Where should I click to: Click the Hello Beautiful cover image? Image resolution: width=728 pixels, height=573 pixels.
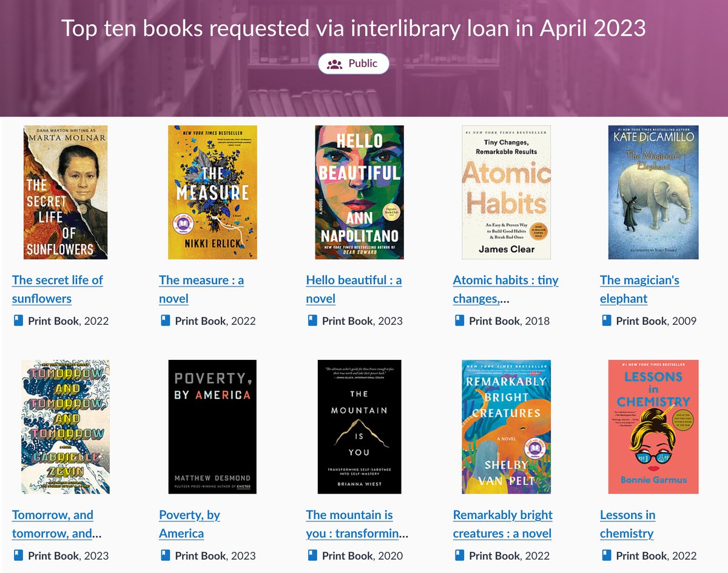(360, 192)
